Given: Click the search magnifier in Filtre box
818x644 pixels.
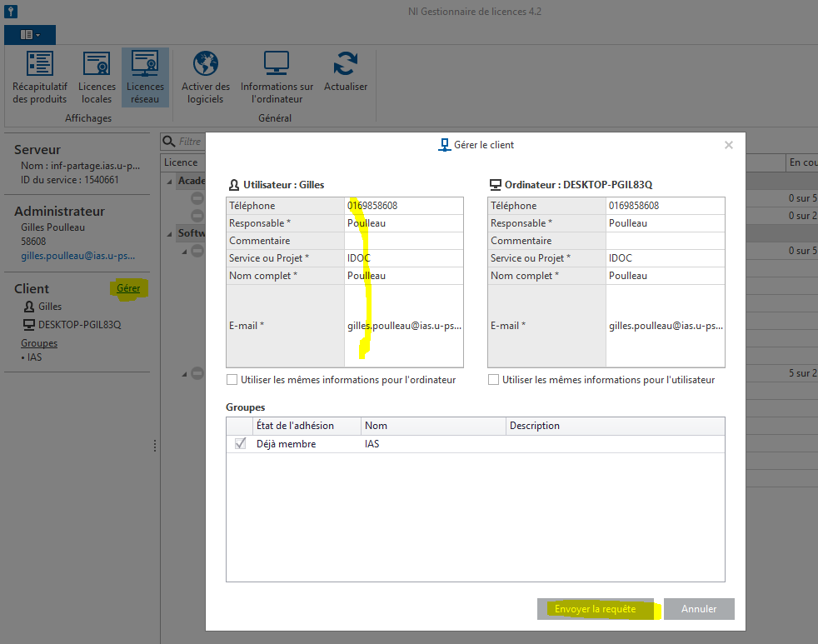Looking at the screenshot, I should pyautogui.click(x=168, y=142).
